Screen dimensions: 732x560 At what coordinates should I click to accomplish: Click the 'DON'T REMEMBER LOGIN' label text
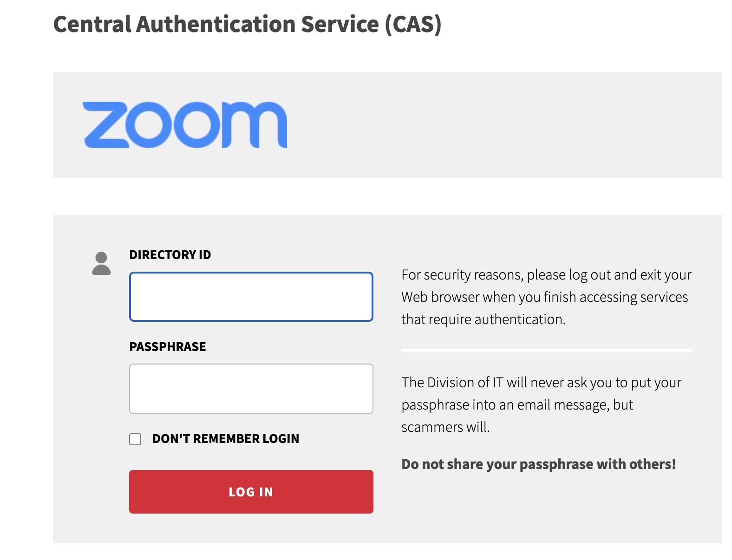pyautogui.click(x=226, y=439)
